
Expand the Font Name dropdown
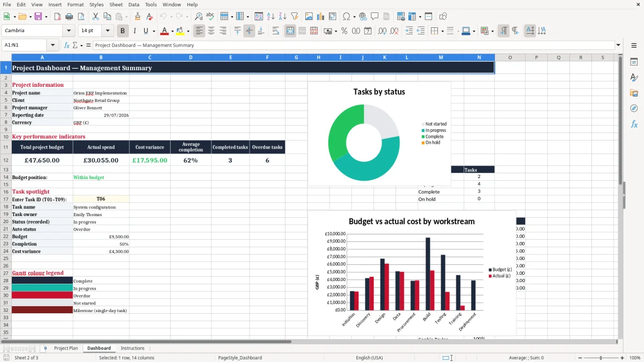point(68,31)
